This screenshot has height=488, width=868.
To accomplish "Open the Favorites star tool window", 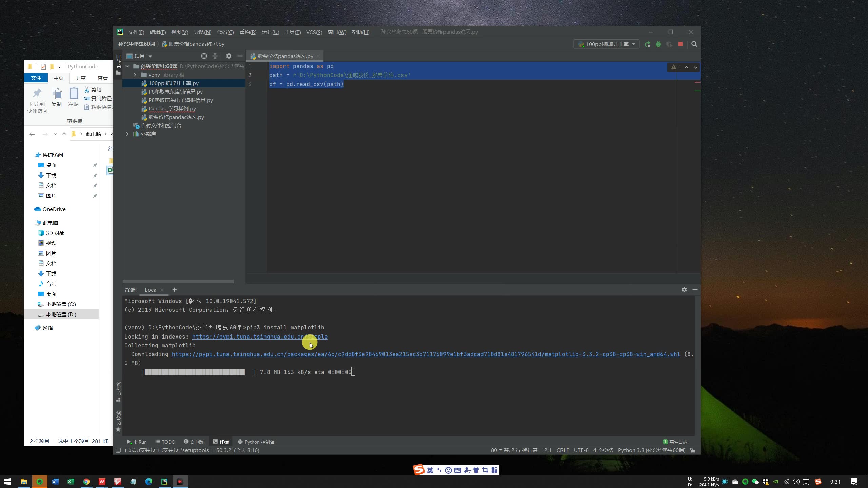I will pyautogui.click(x=118, y=422).
